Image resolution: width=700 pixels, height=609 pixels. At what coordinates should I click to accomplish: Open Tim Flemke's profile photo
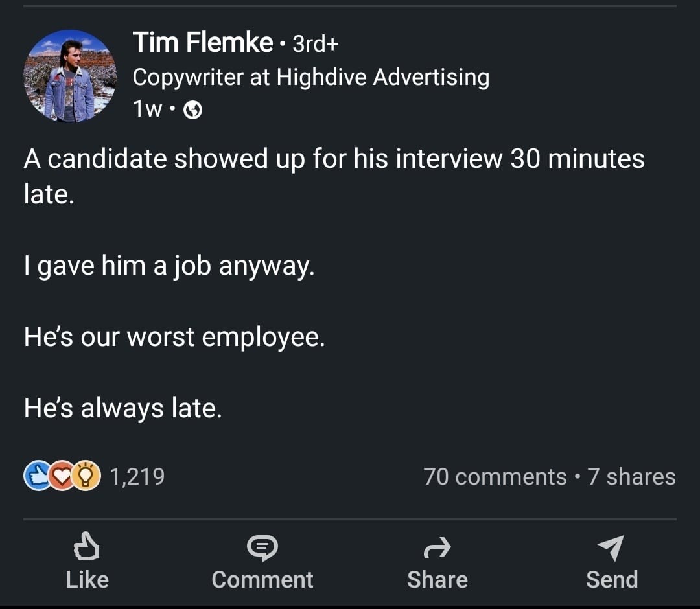[x=70, y=76]
